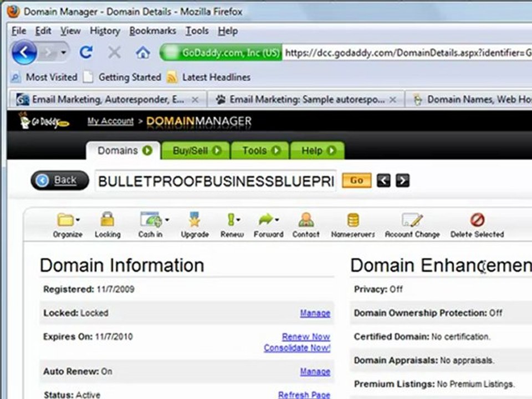Open the Cash in dropdown arrow
This screenshot has height=399, width=532.
pos(167,220)
